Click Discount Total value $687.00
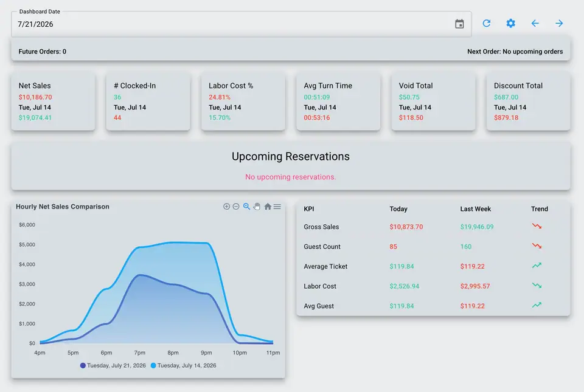584x392 pixels. 506,97
